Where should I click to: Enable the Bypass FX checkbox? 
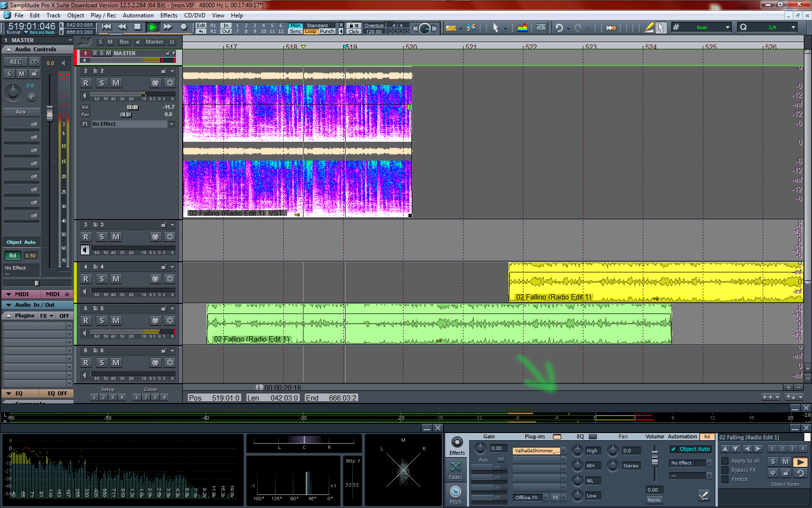[725, 470]
